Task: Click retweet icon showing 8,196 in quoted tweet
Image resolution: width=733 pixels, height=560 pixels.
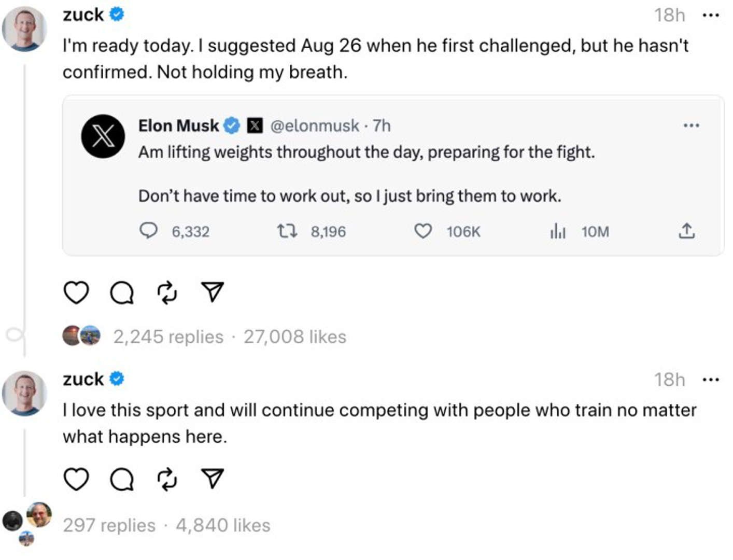Action: [x=287, y=231]
